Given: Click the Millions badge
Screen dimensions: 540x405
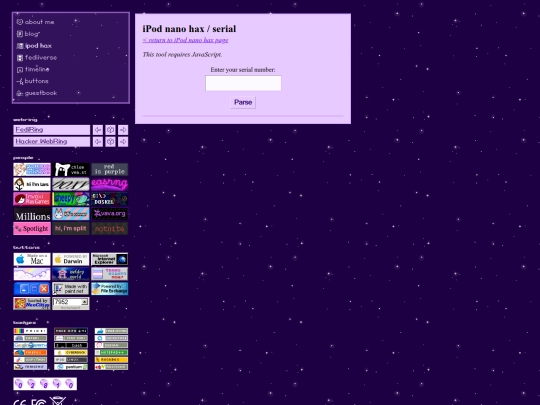Looking at the screenshot, I should [32, 214].
